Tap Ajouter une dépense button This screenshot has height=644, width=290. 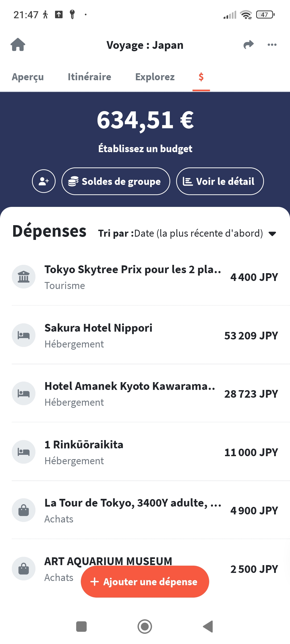tap(145, 582)
